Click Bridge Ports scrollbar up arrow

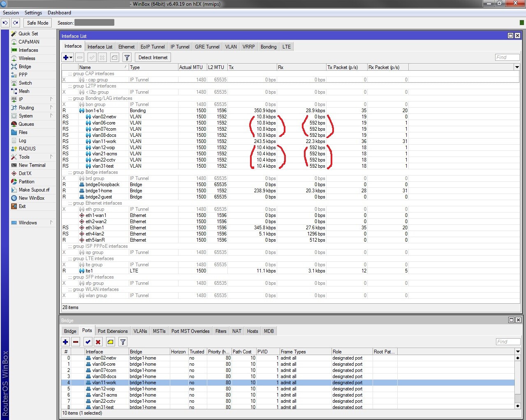[x=518, y=358]
